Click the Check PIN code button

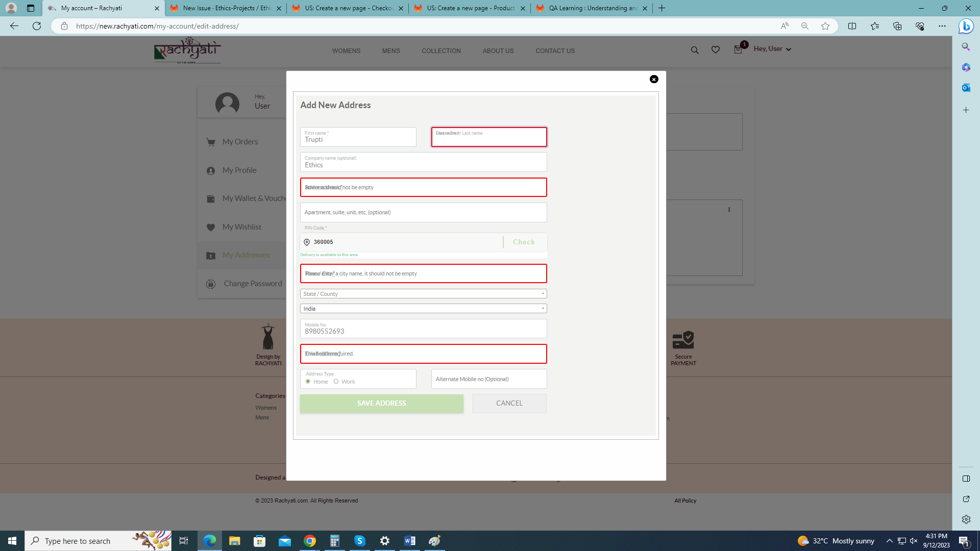524,242
